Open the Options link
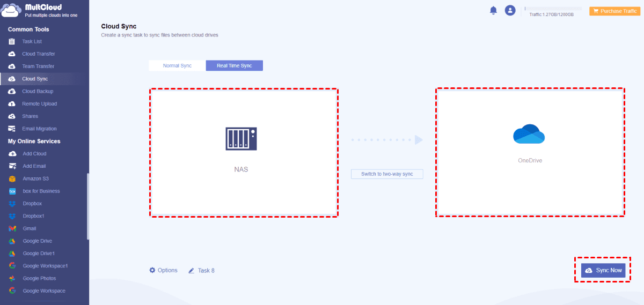 point(167,270)
